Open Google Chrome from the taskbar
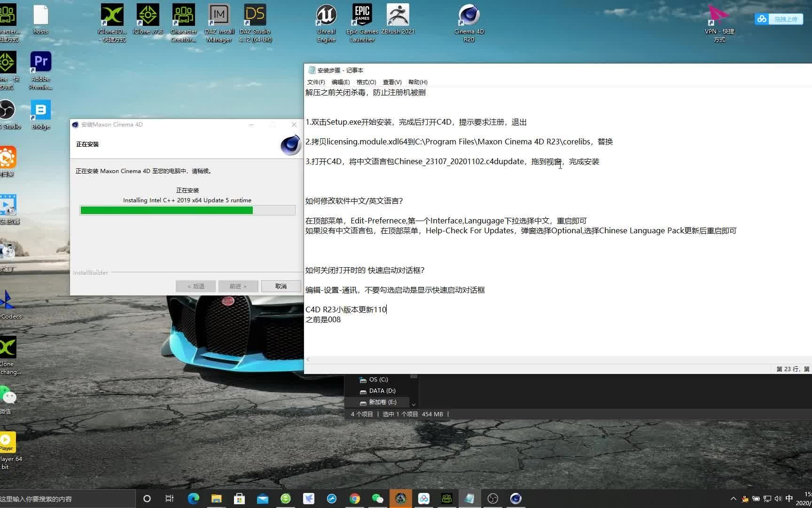 click(354, 499)
